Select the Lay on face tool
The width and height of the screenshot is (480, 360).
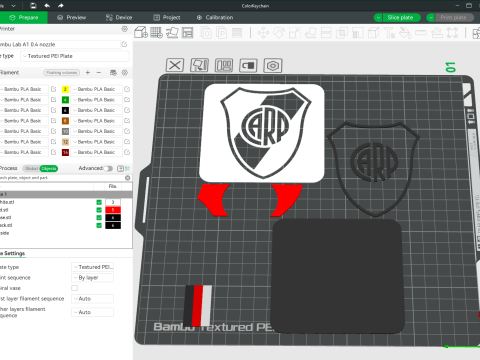310,33
